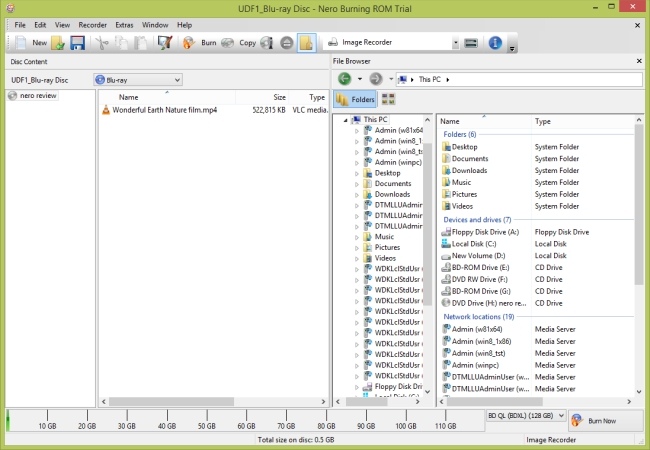Click the Open compilation folder icon
The width and height of the screenshot is (650, 450).
coord(58,43)
